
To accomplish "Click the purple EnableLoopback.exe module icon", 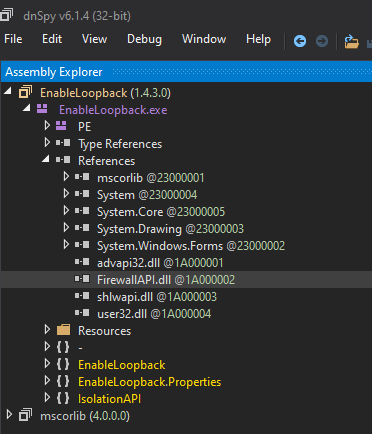I will point(42,109).
